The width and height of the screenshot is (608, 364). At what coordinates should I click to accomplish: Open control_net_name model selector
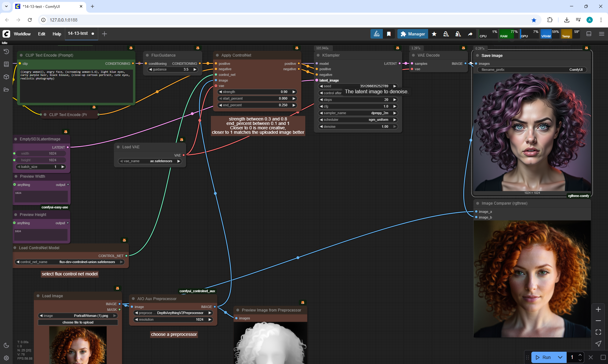(70, 262)
